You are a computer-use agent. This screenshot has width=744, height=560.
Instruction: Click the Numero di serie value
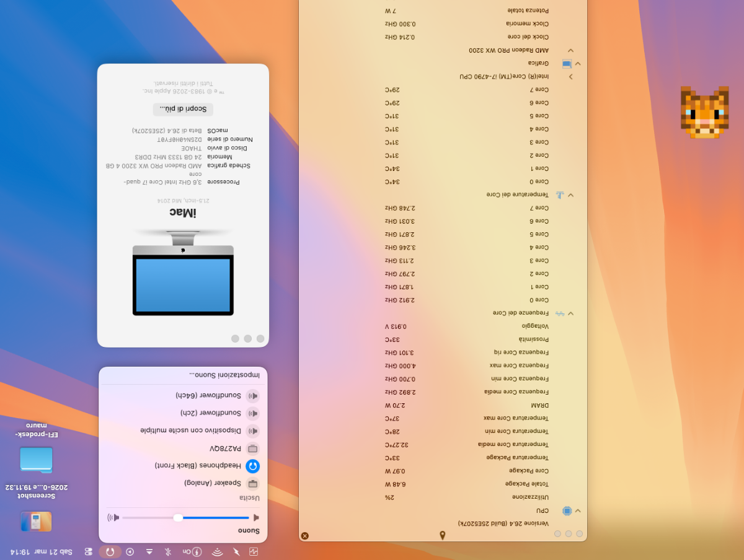coord(179,139)
